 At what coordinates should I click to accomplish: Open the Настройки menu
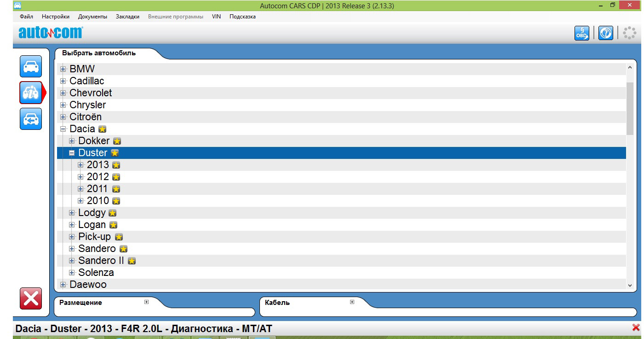click(x=56, y=17)
